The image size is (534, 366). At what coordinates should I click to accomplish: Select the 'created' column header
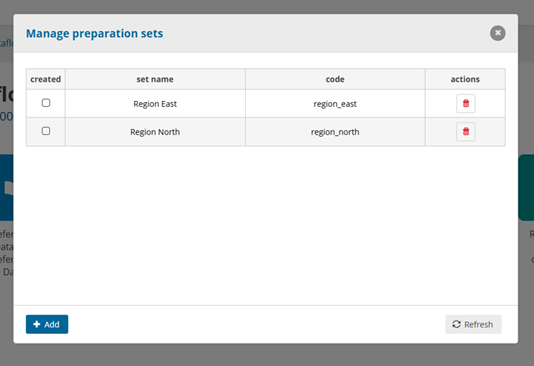point(46,79)
